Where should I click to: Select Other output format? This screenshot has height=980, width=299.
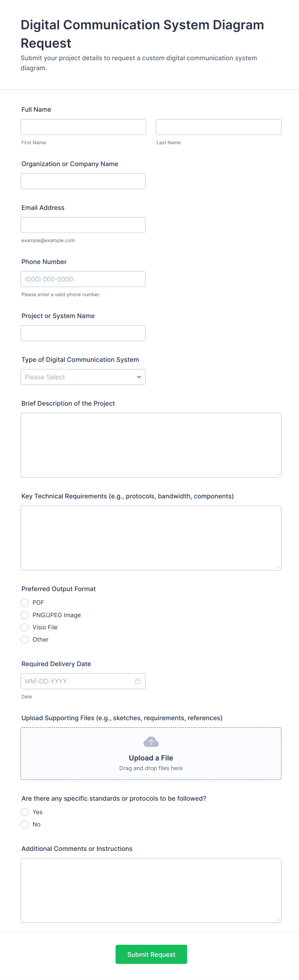pos(24,639)
